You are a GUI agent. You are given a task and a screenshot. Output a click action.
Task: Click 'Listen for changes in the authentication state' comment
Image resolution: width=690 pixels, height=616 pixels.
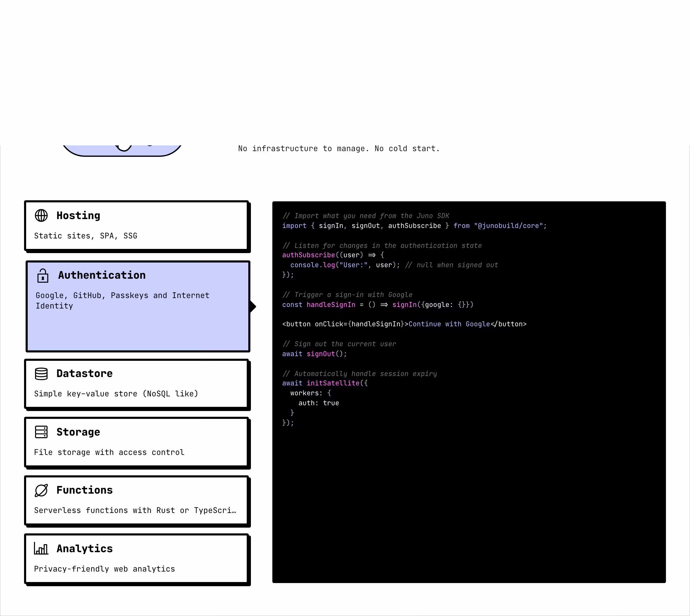click(382, 246)
